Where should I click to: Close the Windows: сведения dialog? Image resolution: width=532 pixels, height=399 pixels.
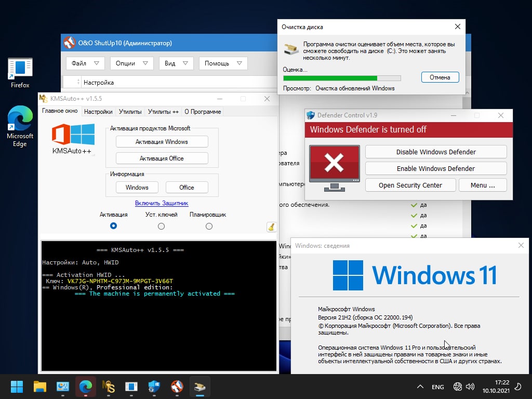521,245
